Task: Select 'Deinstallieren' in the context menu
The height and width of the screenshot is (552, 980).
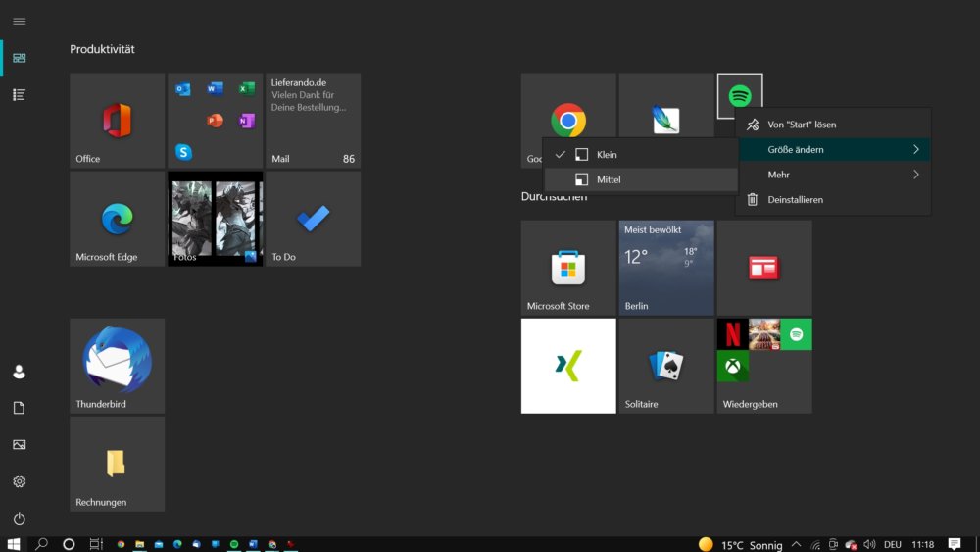Action: (x=833, y=199)
